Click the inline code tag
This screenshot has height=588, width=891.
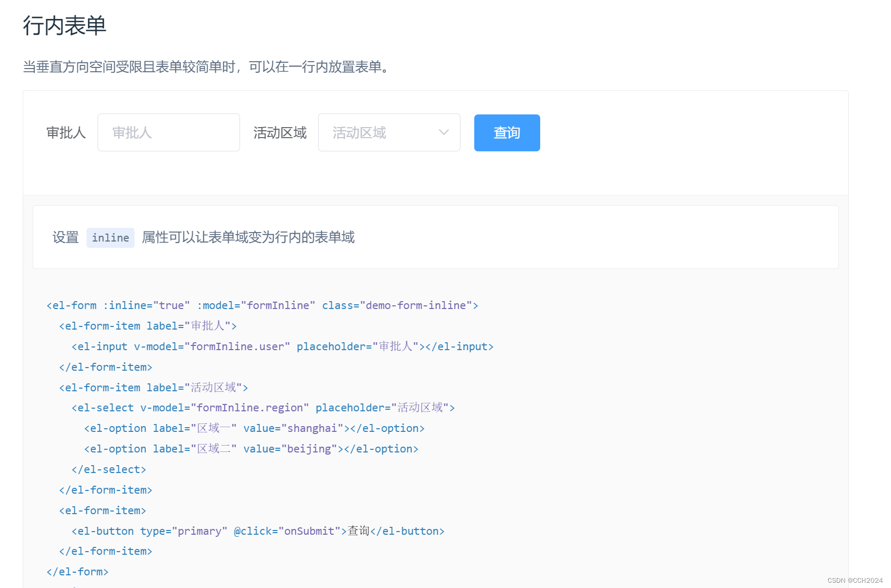[110, 238]
